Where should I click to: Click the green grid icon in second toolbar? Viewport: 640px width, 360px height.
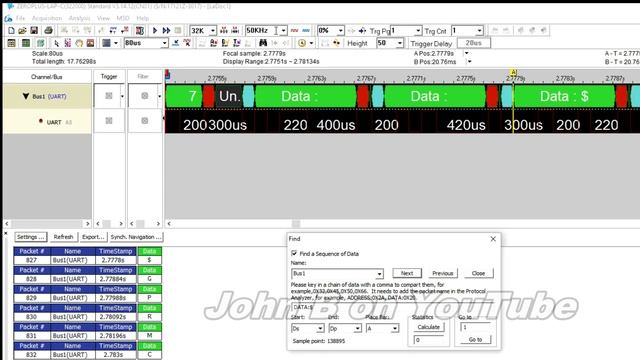[x=26, y=43]
